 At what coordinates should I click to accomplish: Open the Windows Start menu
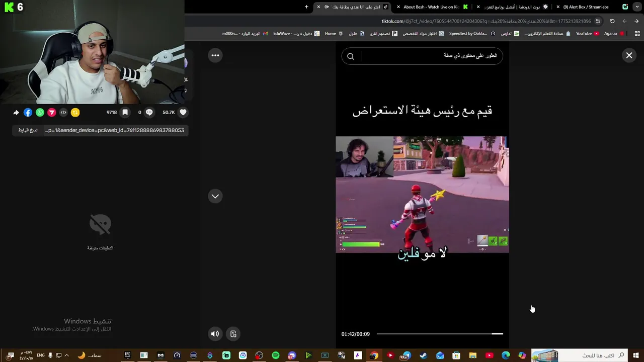tap(636, 355)
